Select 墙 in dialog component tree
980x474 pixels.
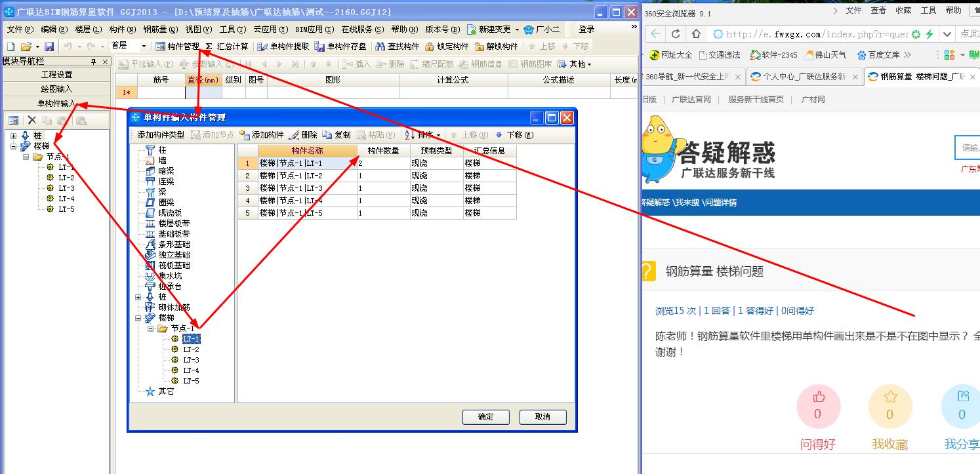click(x=162, y=161)
